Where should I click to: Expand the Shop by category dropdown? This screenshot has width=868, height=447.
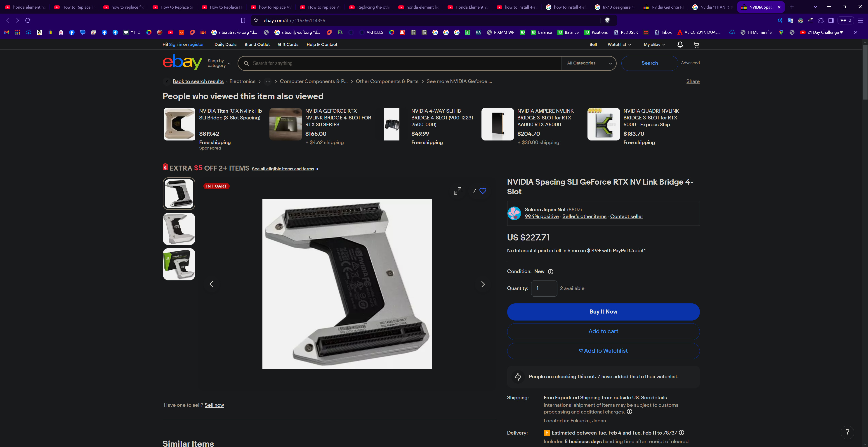point(219,63)
